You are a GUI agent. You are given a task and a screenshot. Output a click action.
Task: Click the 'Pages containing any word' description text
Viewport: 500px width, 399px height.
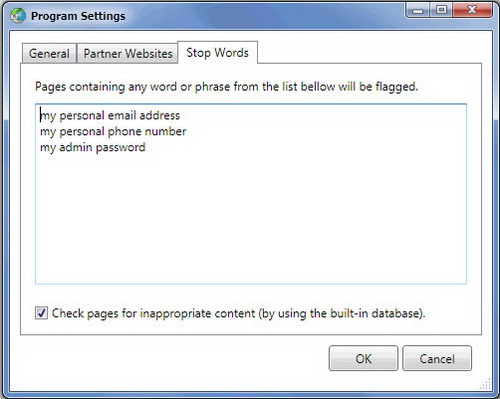226,87
